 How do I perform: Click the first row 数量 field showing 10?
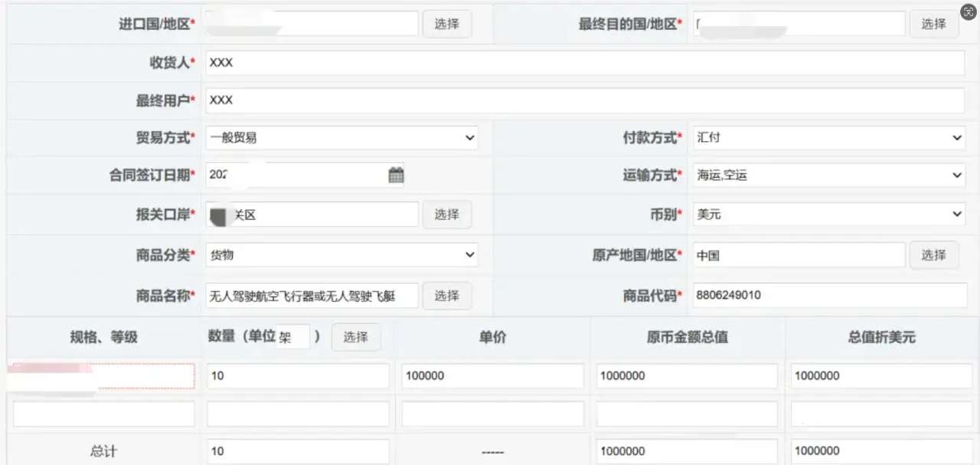[x=298, y=376]
